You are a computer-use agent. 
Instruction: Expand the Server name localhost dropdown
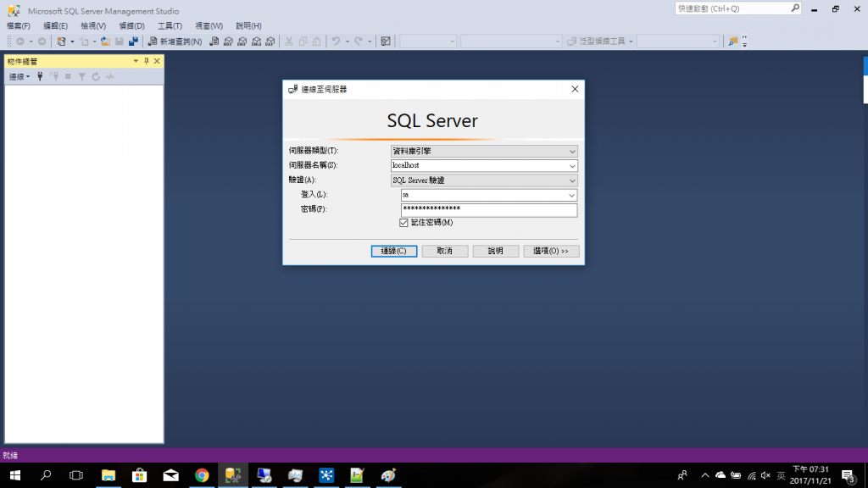(x=572, y=165)
